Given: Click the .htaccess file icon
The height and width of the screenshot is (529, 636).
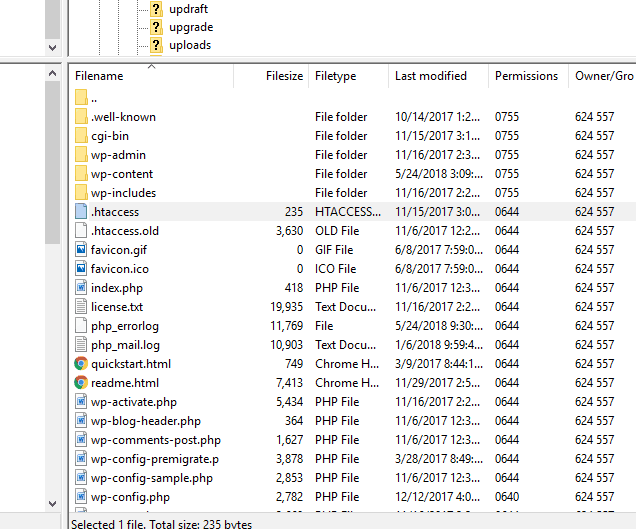Looking at the screenshot, I should click(81, 212).
